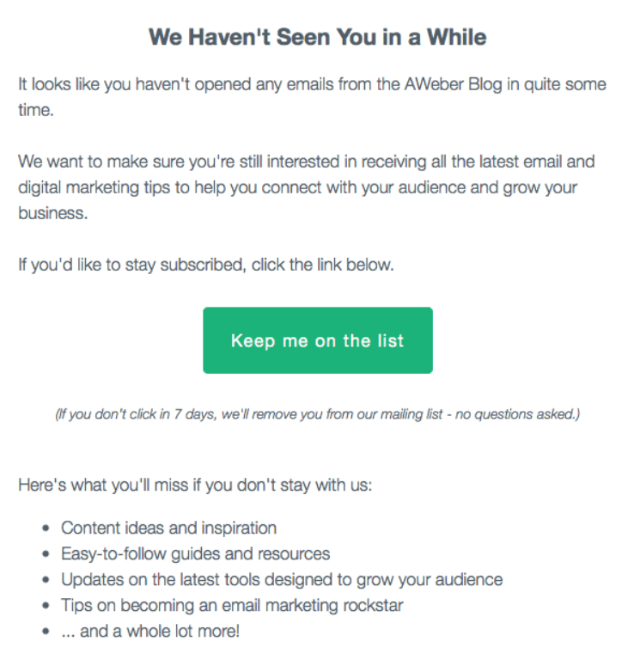The image size is (634, 672).
Task: Click the words no questions asked in the note
Action: [x=515, y=414]
